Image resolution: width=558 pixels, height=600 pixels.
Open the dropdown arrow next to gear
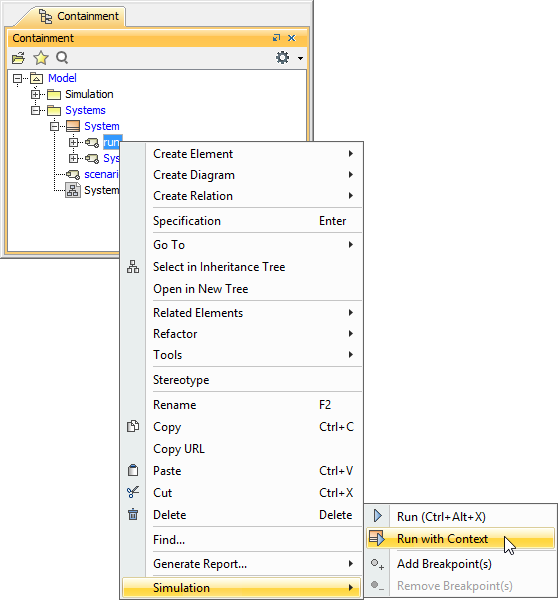pos(300,58)
